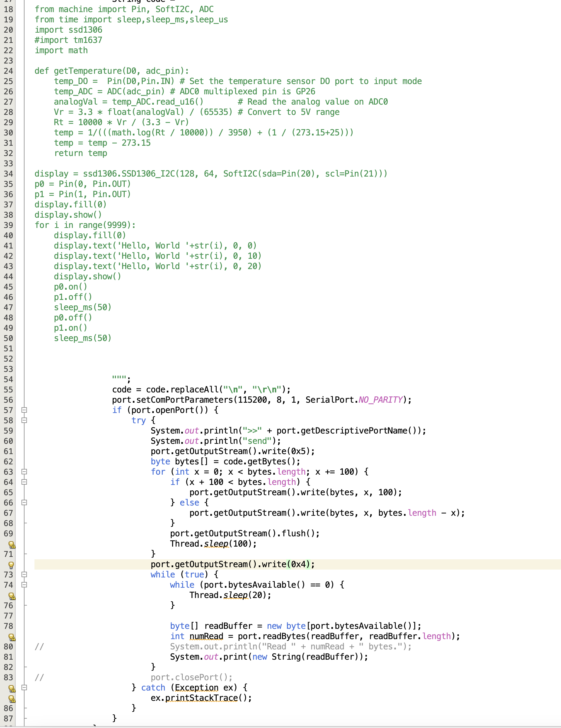Click 'def getTemperature(D0, adc_pin):'
Screen dimensions: 561x728
[x=112, y=71]
